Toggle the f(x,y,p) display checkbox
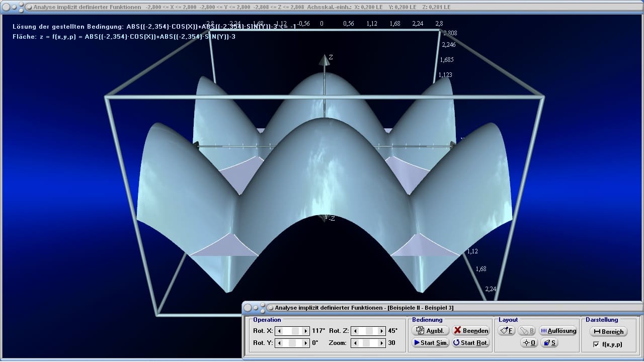The height and width of the screenshot is (362, 644). 596,344
